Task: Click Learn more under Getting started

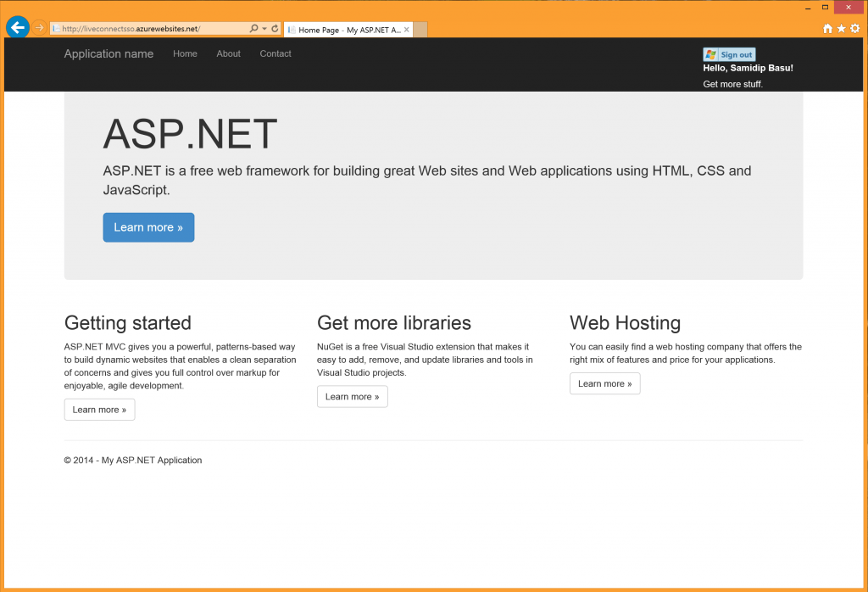Action: click(100, 410)
